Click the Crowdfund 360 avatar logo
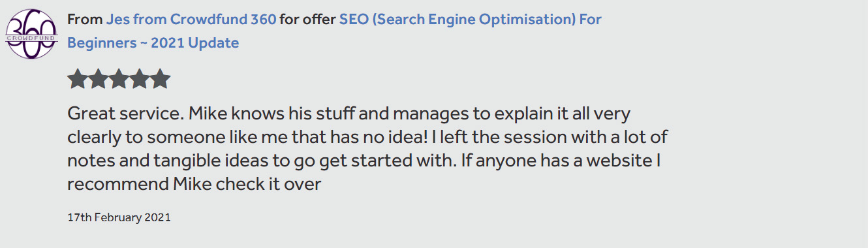The width and height of the screenshot is (868, 248). [x=32, y=34]
